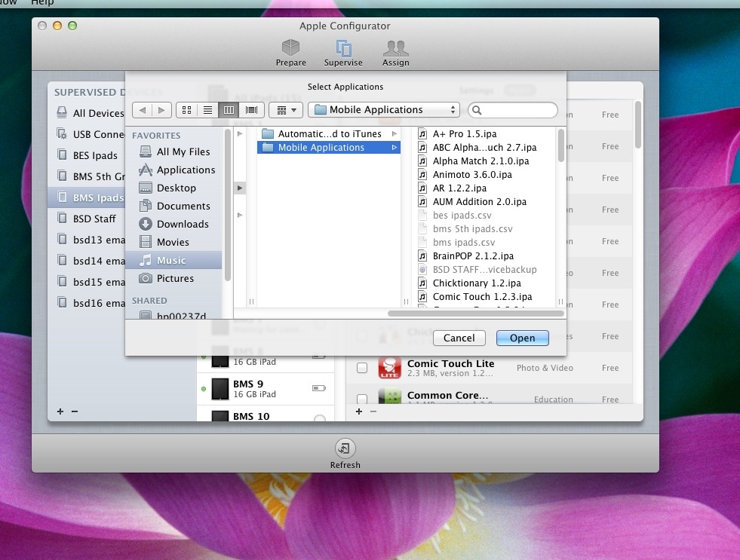Select Music in Favorites sidebar
Viewport: 740px width, 560px height.
[x=174, y=260]
